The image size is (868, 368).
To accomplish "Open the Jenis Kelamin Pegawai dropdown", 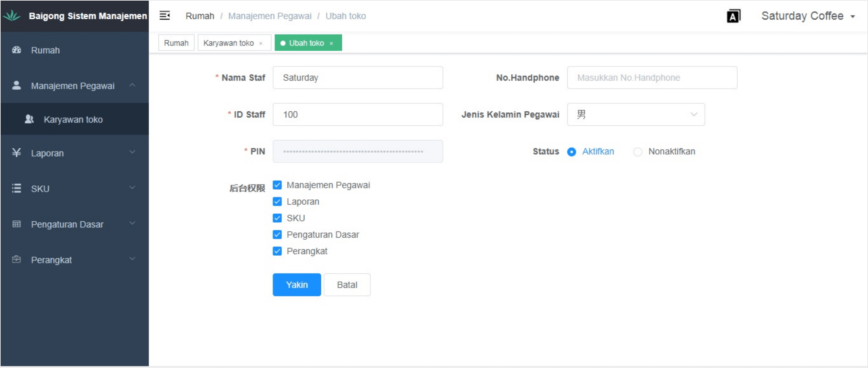I will pos(635,115).
